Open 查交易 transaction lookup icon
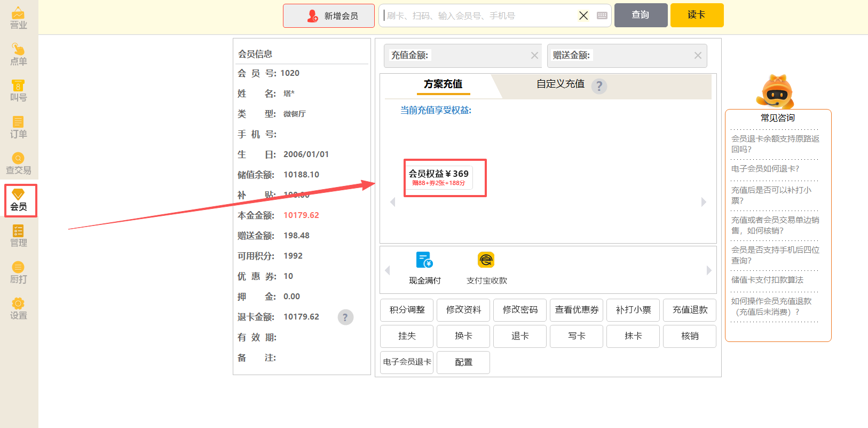 coord(19,164)
